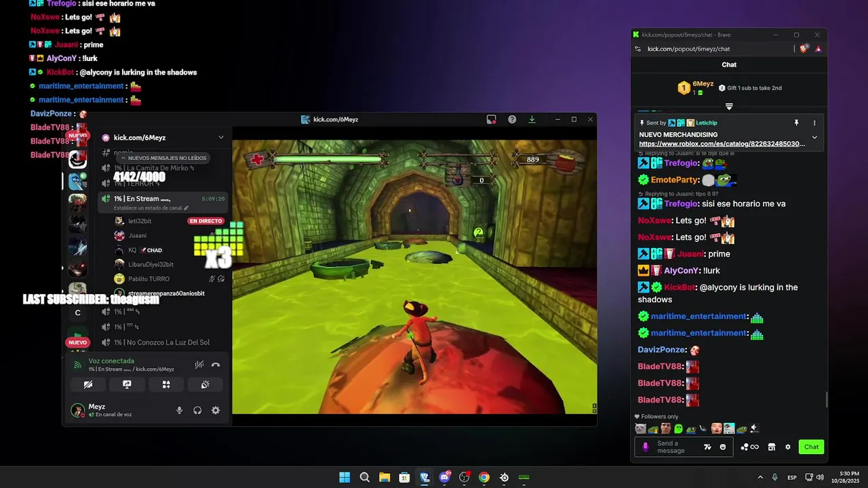This screenshot has width=868, height=488.
Task: Toggle the emote sound speaker icon
Action: click(754, 428)
